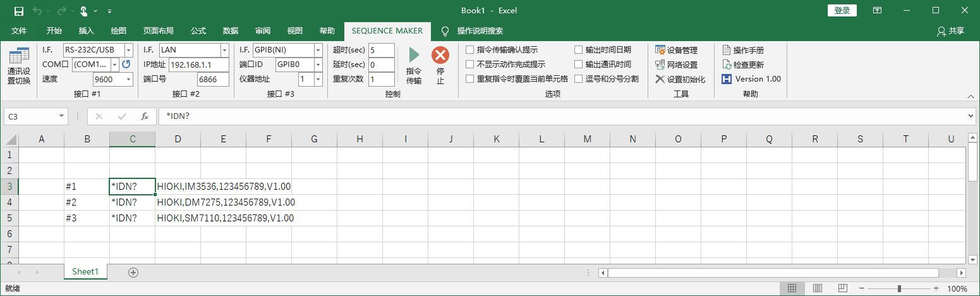
Task: Collapse the ribbon with the chevron
Action: pos(971,96)
